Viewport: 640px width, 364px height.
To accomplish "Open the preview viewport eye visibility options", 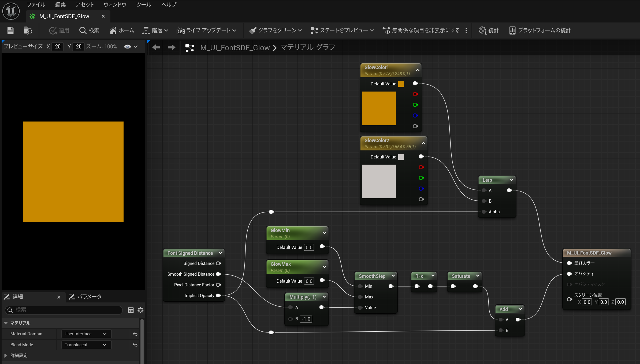I will [128, 47].
